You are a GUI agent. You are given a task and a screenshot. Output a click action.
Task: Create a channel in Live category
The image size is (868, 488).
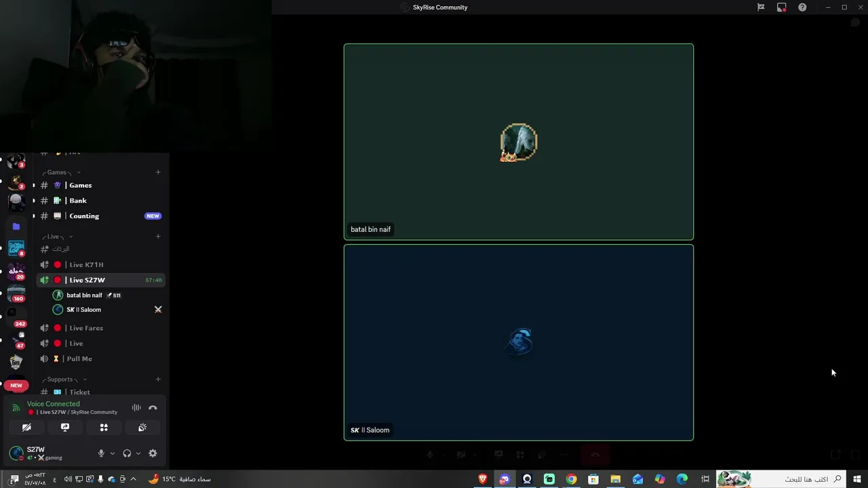coord(158,237)
